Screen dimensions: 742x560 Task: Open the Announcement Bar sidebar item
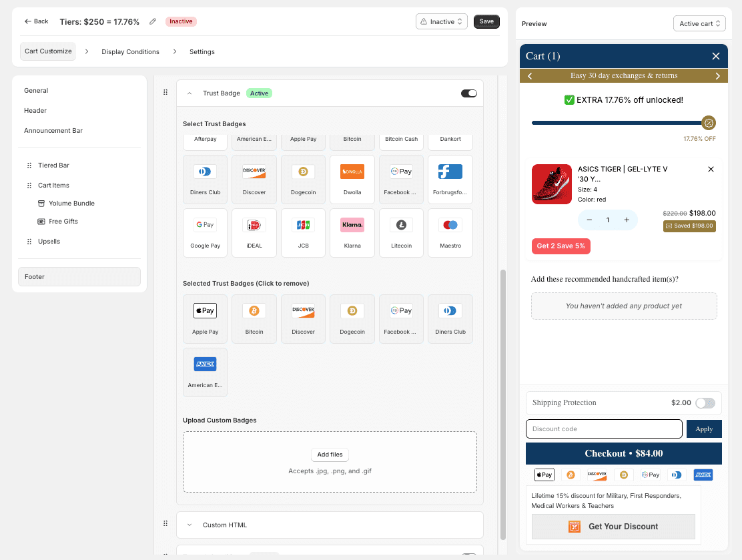[x=53, y=130]
